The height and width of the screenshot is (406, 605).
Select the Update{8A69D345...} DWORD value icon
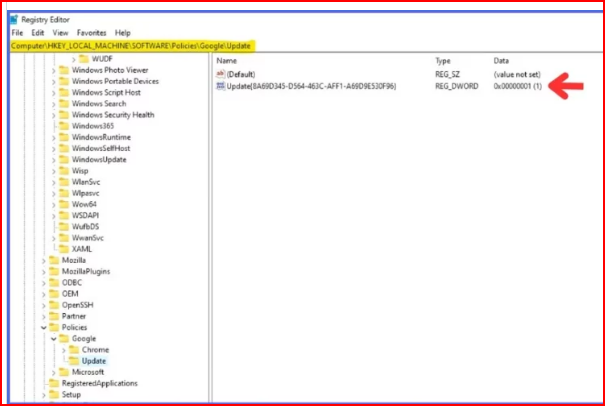(x=220, y=86)
